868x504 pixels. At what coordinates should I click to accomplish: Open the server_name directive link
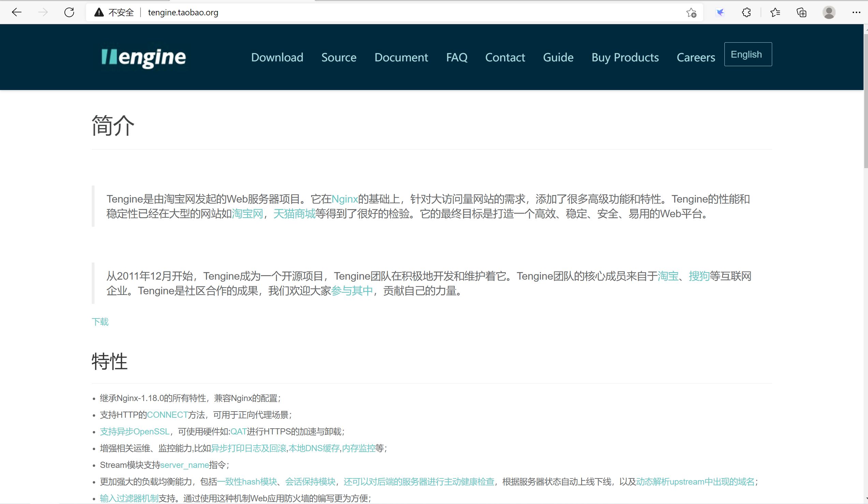coord(185,465)
